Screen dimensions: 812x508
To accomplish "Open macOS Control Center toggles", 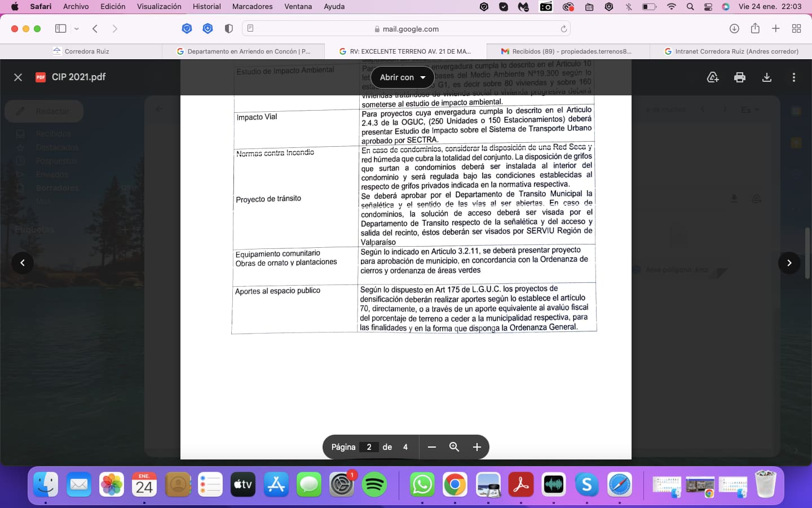I will coord(708,7).
